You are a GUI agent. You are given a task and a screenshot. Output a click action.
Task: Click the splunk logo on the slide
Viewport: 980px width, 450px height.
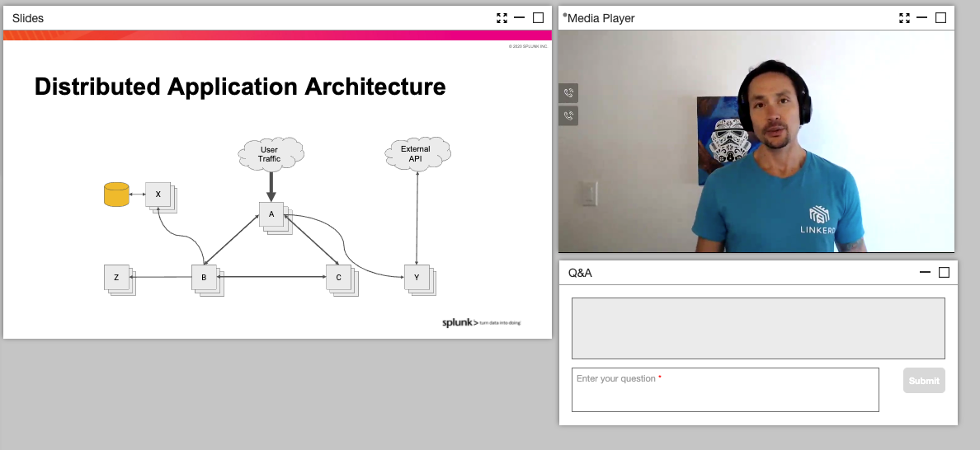click(x=481, y=323)
